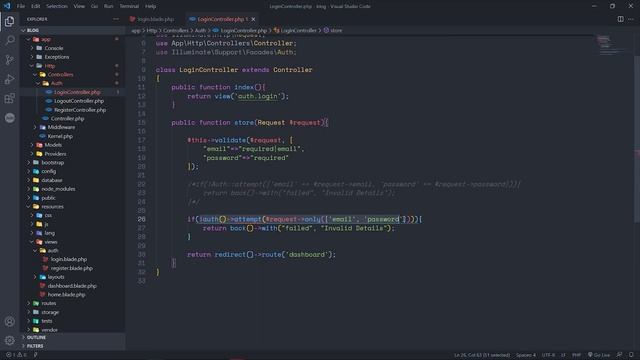Click the feedback icon in status bar
640x360 pixels.
click(x=619, y=355)
